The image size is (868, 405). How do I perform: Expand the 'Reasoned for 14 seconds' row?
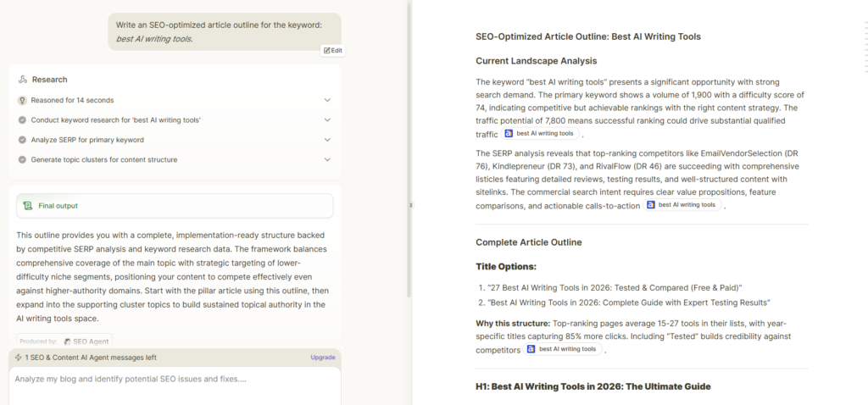(x=175, y=100)
